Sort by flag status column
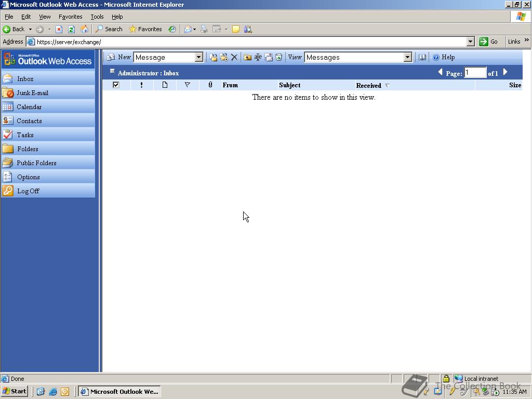 click(x=187, y=85)
